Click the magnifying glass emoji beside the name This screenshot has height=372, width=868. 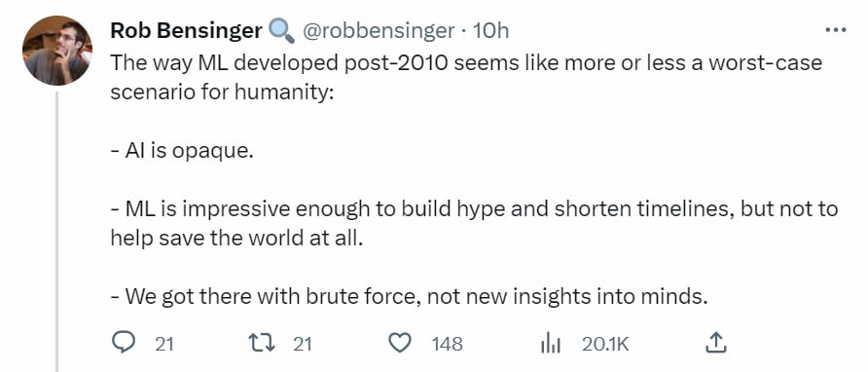281,31
